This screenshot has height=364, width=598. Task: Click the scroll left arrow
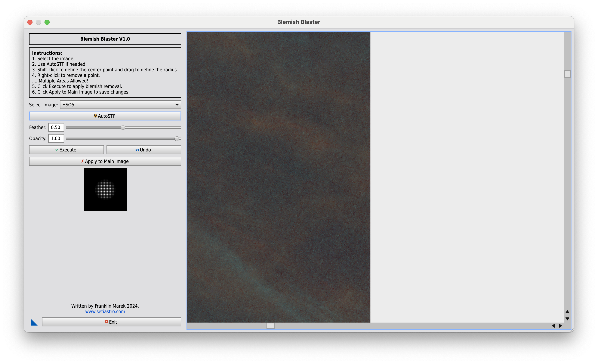tap(553, 326)
